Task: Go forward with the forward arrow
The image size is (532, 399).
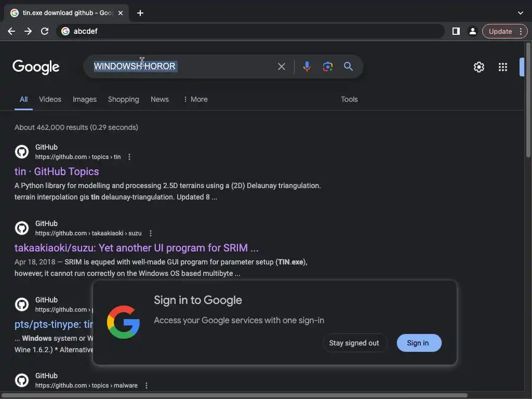Action: click(x=28, y=31)
